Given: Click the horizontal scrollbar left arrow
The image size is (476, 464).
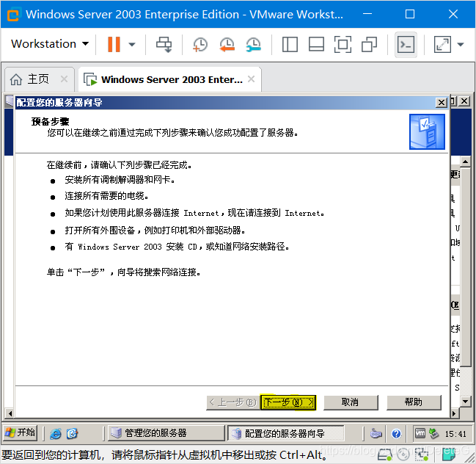Looking at the screenshot, I should click(10, 413).
